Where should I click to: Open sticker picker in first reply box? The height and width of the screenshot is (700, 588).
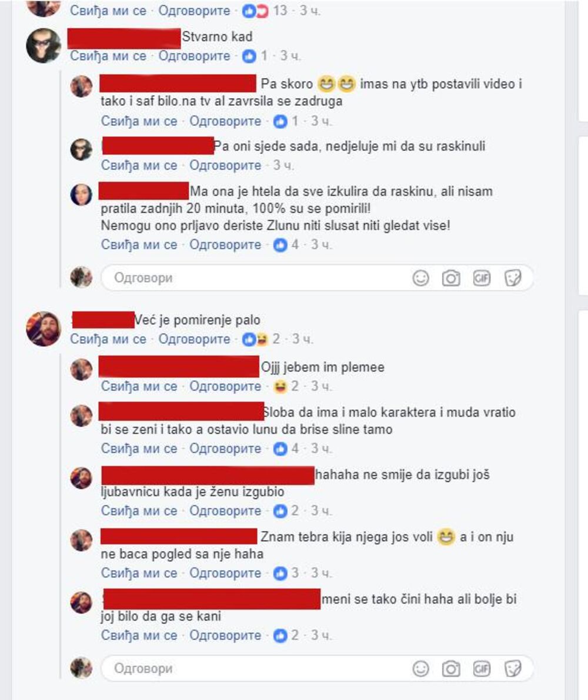click(x=513, y=278)
